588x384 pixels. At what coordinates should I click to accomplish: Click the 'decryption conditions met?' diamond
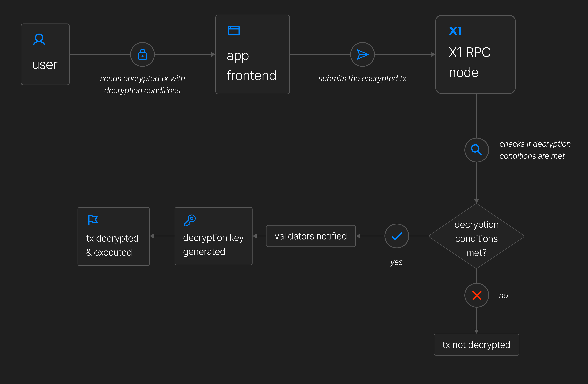tap(476, 238)
